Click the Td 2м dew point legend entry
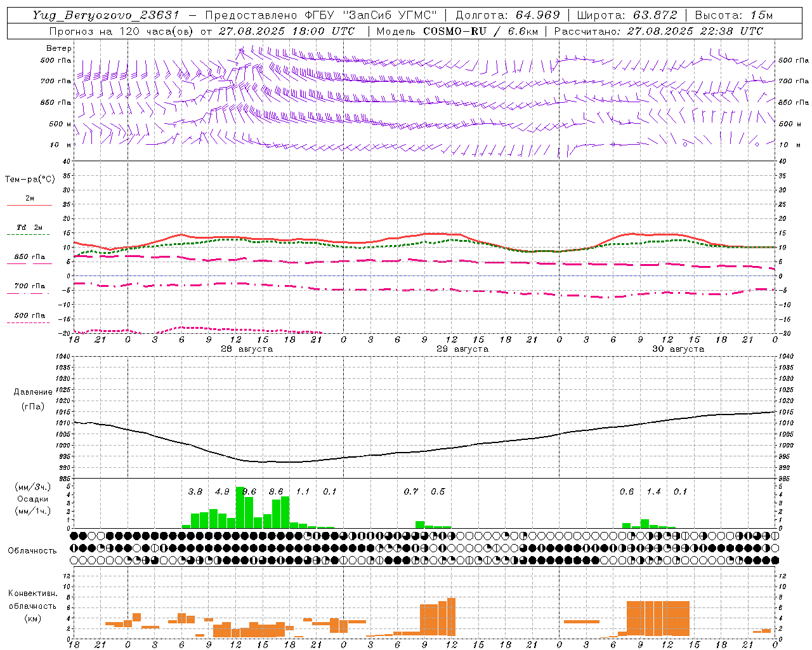Viewport: 812px width, 650px height. tap(29, 227)
